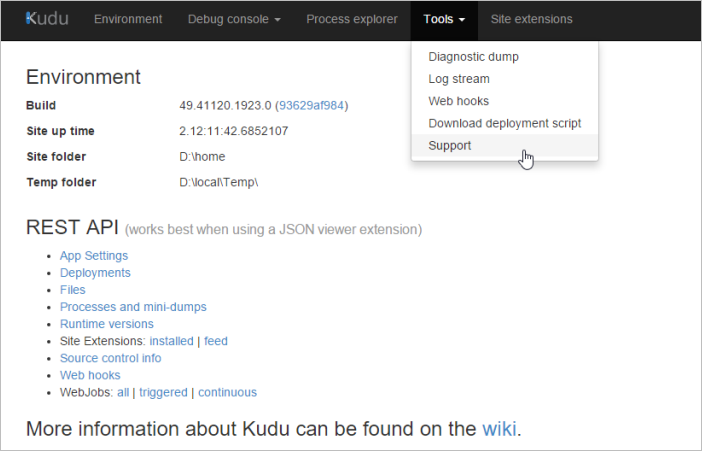
Task: Choose Log stream in Tools menu
Action: pos(459,79)
